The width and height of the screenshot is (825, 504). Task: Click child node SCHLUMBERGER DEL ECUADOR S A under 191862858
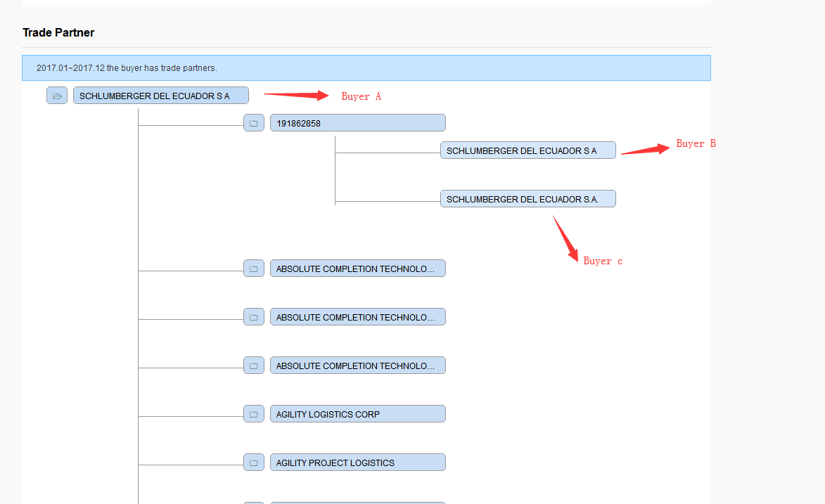click(527, 150)
